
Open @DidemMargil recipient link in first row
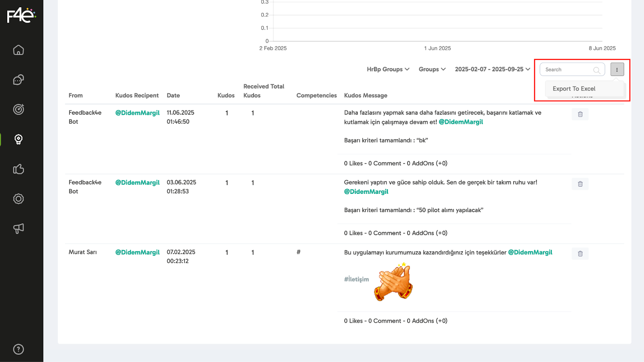pyautogui.click(x=137, y=113)
